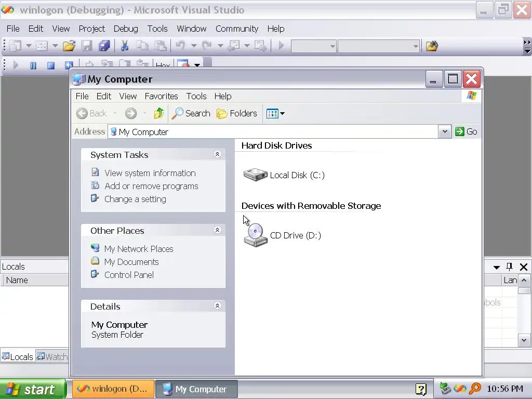Click the New Project icon in Visual Studio
This screenshot has width=532, height=399.
[x=15, y=46]
